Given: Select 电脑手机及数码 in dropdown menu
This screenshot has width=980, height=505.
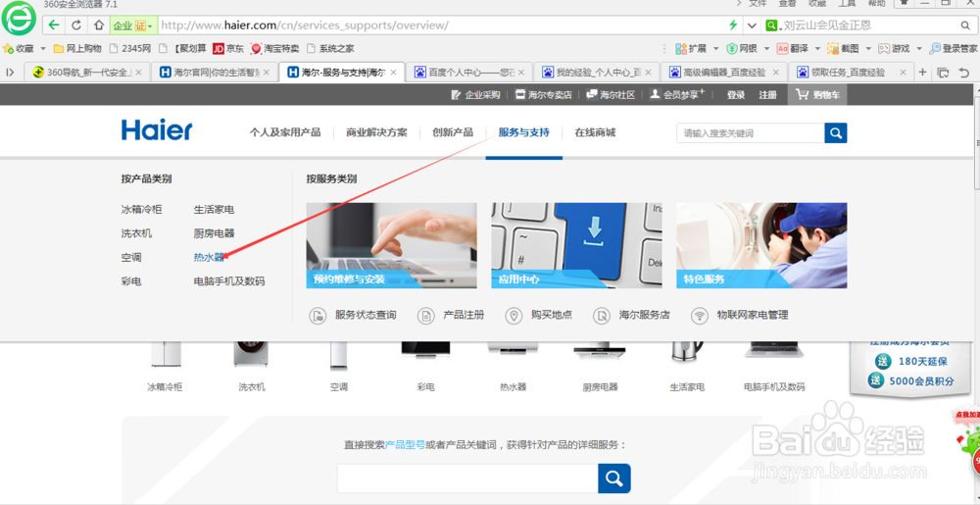Looking at the screenshot, I should 229,281.
